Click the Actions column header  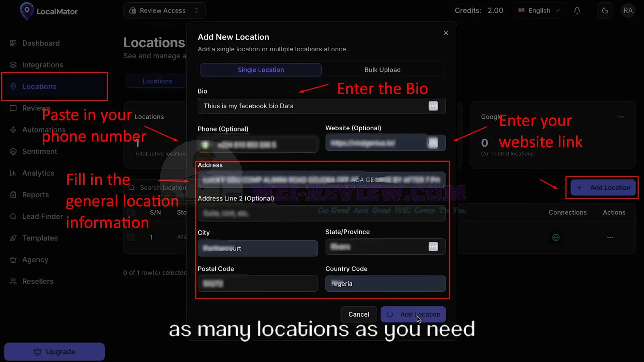tap(614, 212)
